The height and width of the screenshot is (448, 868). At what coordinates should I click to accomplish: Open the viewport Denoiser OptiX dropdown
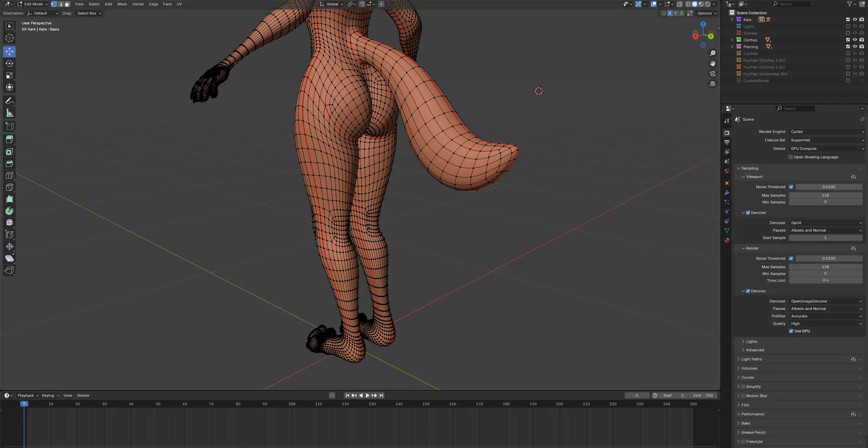tap(826, 223)
